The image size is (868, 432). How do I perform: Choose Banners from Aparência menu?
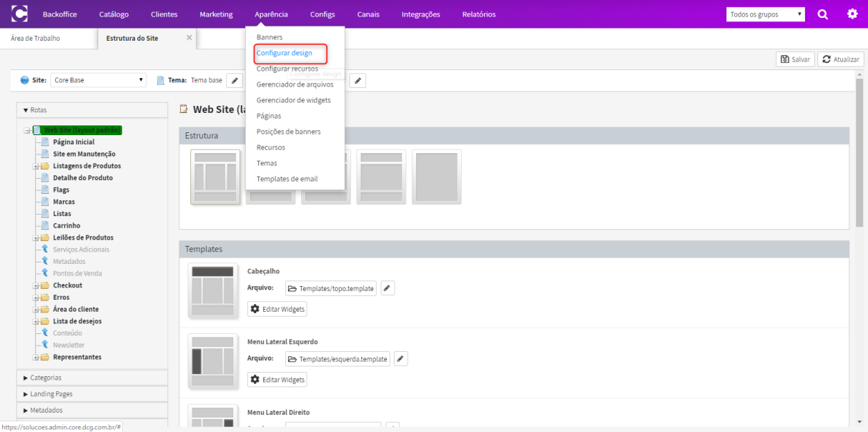[x=270, y=37]
